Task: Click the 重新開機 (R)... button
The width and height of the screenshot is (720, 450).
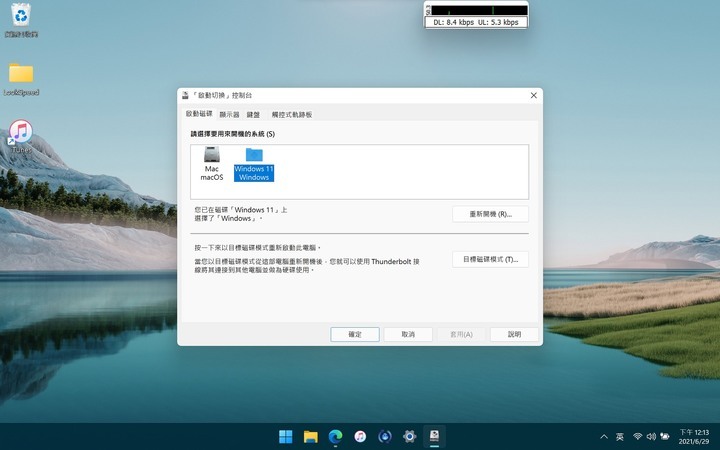Action: click(490, 214)
